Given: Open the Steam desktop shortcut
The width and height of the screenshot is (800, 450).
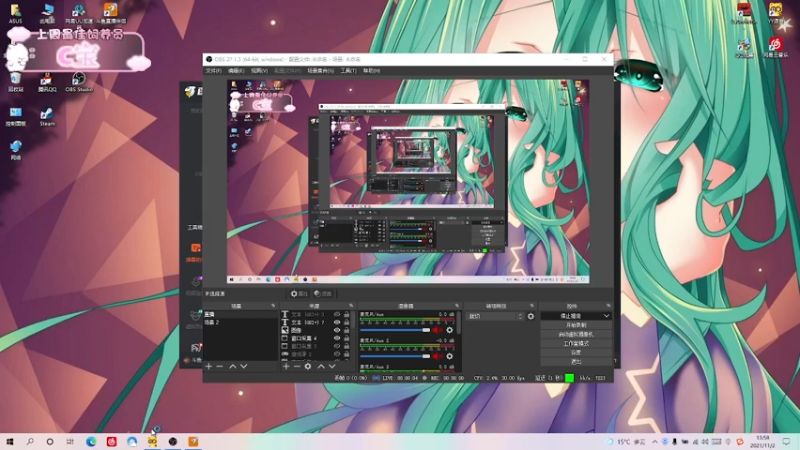Looking at the screenshot, I should pos(47,117).
